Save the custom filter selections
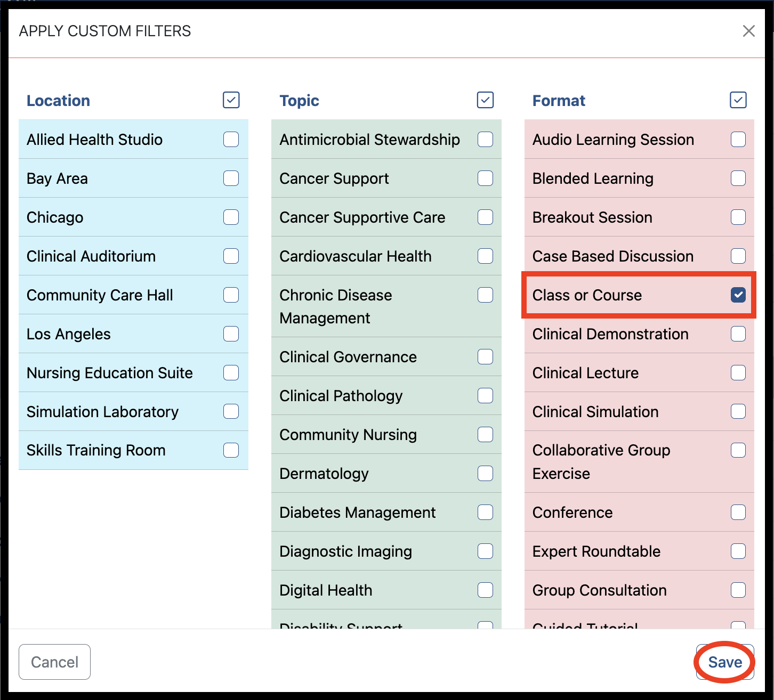Image resolution: width=774 pixels, height=700 pixels. [x=725, y=662]
